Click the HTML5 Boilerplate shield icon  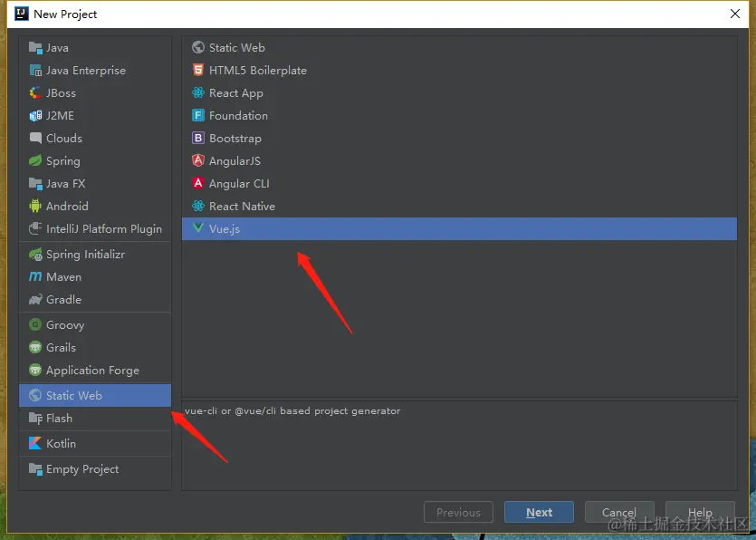[198, 71]
